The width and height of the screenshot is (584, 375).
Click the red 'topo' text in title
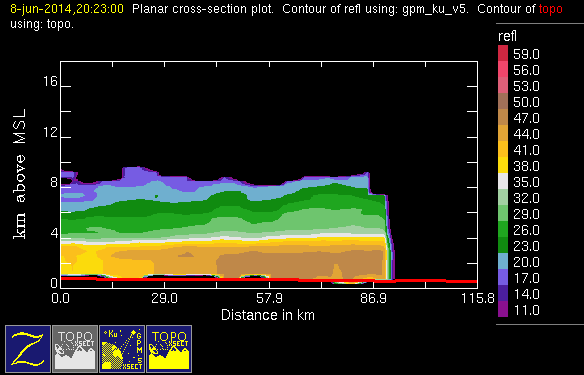pos(550,9)
